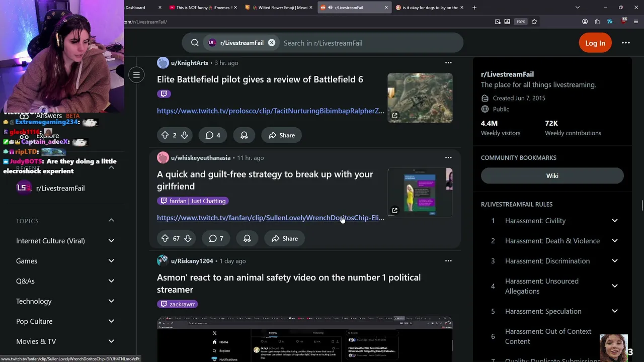This screenshot has height=362, width=644.
Task: Open Elite Battlefield pilot post title
Action: [260, 79]
